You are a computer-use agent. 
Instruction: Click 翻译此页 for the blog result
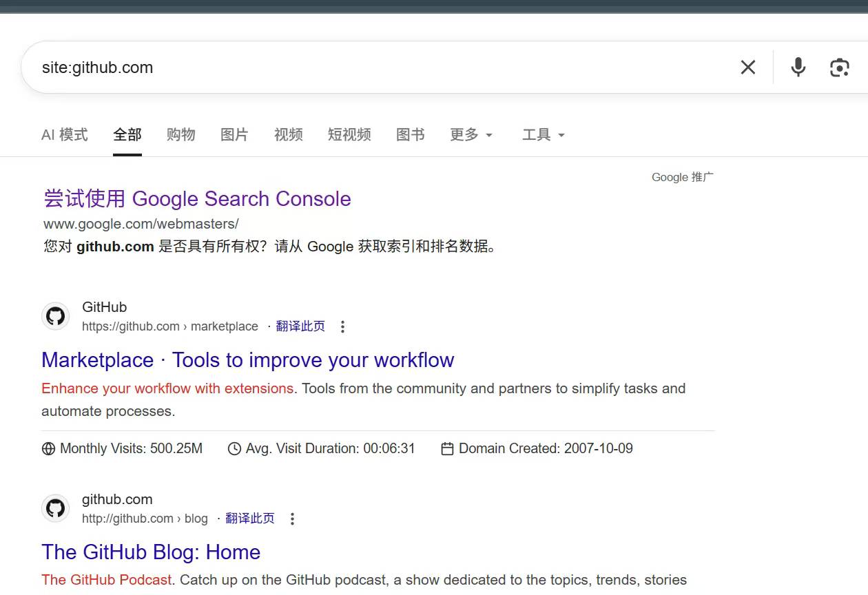(x=250, y=519)
